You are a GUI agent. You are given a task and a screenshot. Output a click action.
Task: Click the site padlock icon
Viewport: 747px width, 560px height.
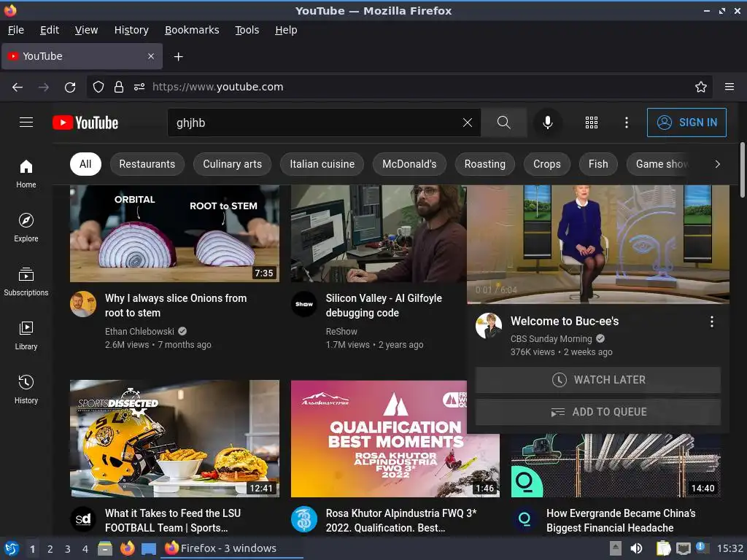tap(119, 87)
